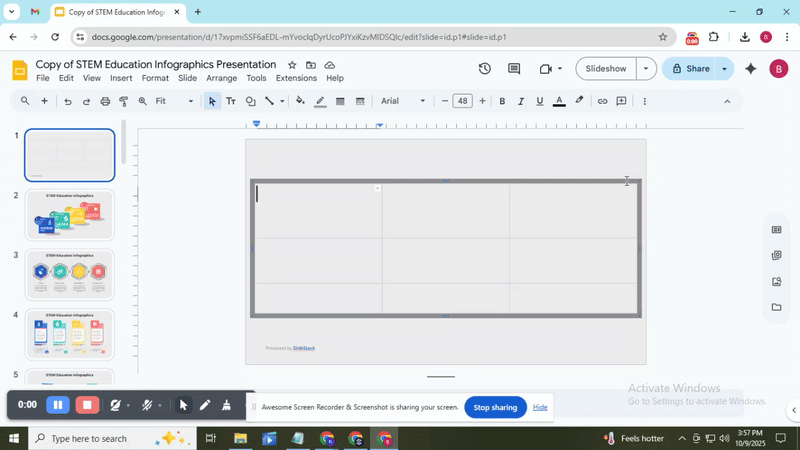Toggle Underline formatting
This screenshot has height=450, width=800.
(540, 101)
